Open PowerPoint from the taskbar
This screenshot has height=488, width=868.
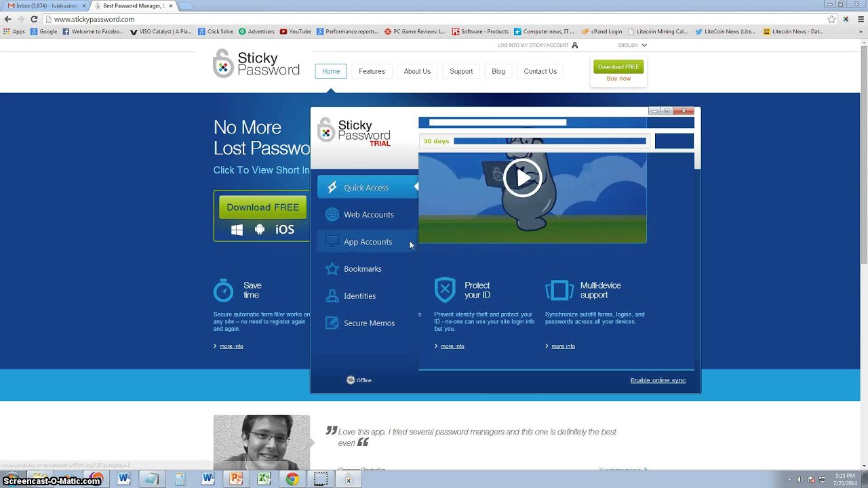pyautogui.click(x=235, y=479)
